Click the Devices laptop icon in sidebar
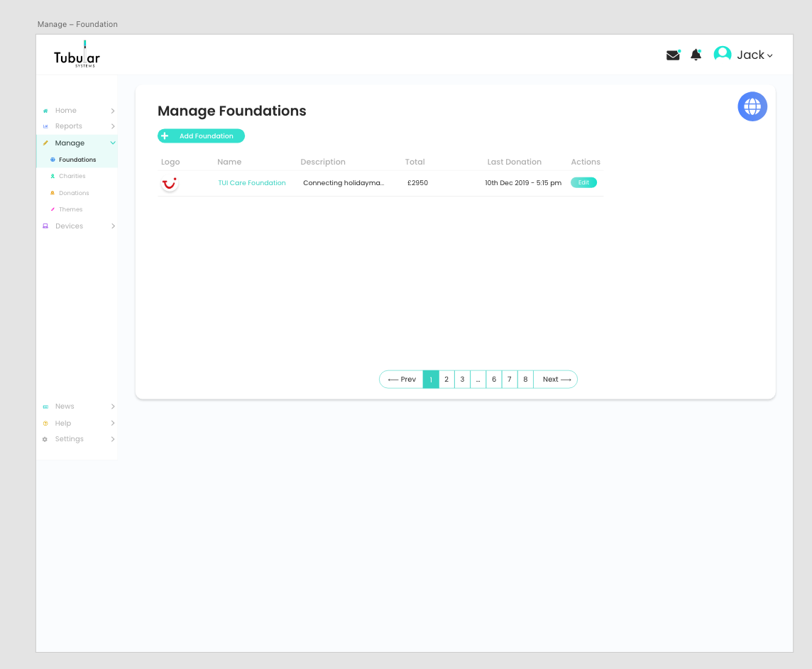812x669 pixels. (x=45, y=226)
